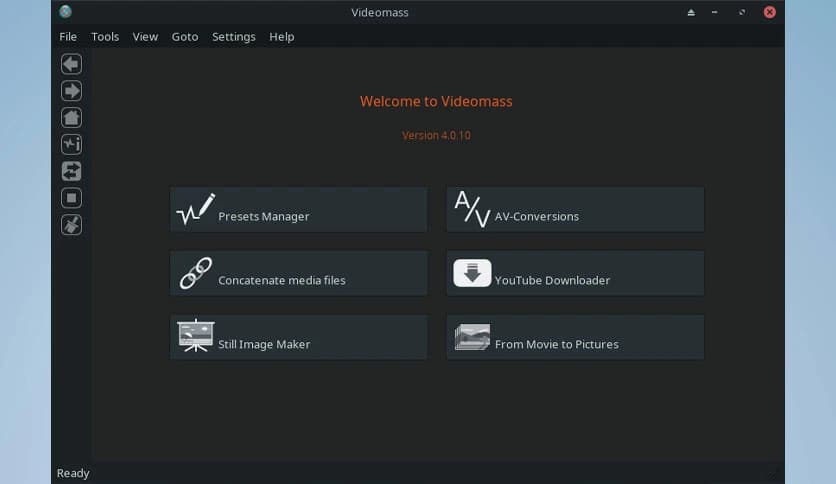
Task: Open the Tools menu
Action: click(105, 37)
